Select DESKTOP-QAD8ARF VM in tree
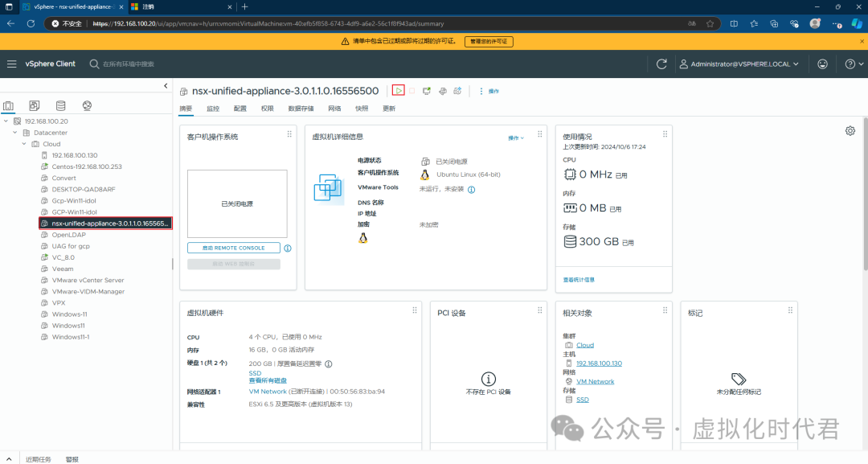 [83, 189]
